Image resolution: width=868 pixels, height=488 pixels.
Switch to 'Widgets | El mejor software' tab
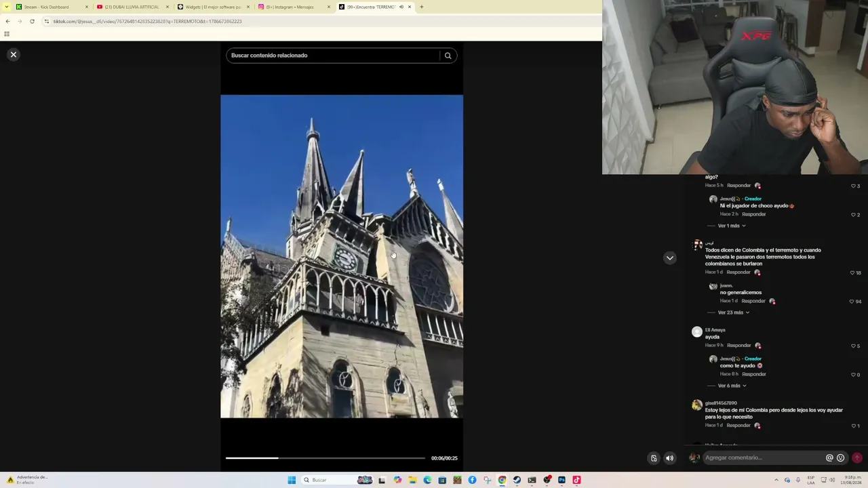click(x=213, y=7)
